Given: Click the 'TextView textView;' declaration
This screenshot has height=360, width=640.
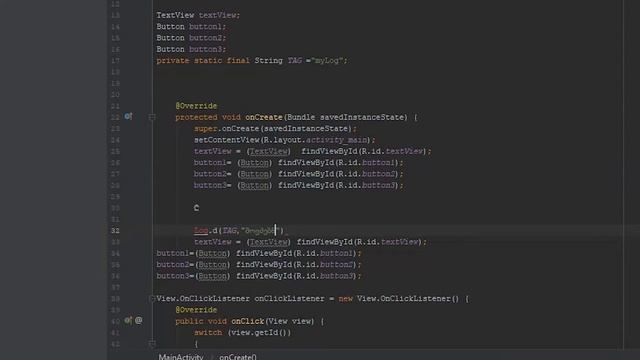Looking at the screenshot, I should [198, 15].
